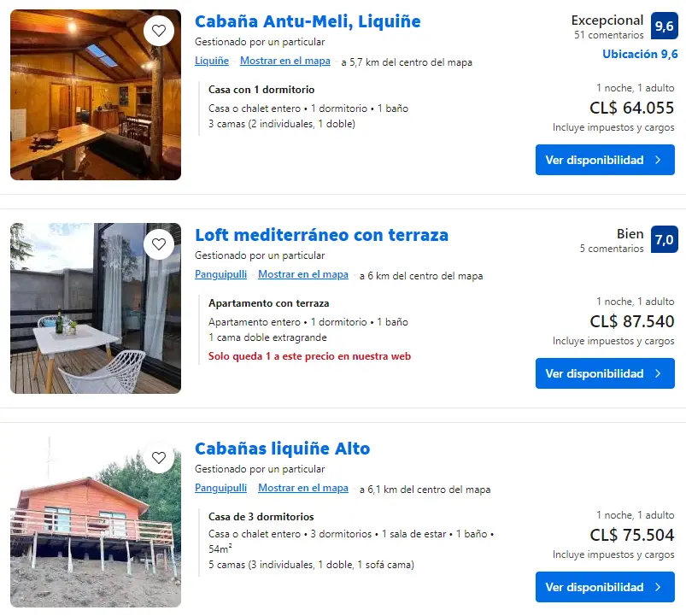686x616 pixels.
Task: Open Cabaña Antu-Meli, Liquiñe title link
Action: tap(308, 22)
